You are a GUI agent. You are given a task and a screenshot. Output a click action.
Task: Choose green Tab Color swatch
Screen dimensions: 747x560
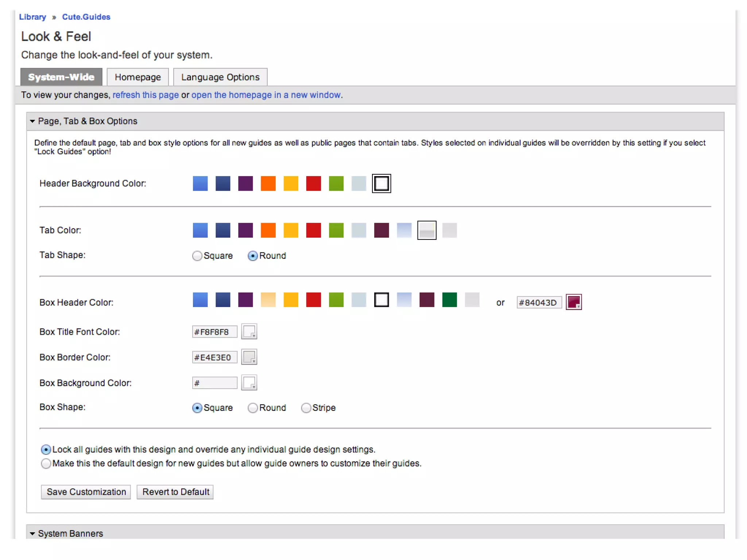click(x=336, y=230)
